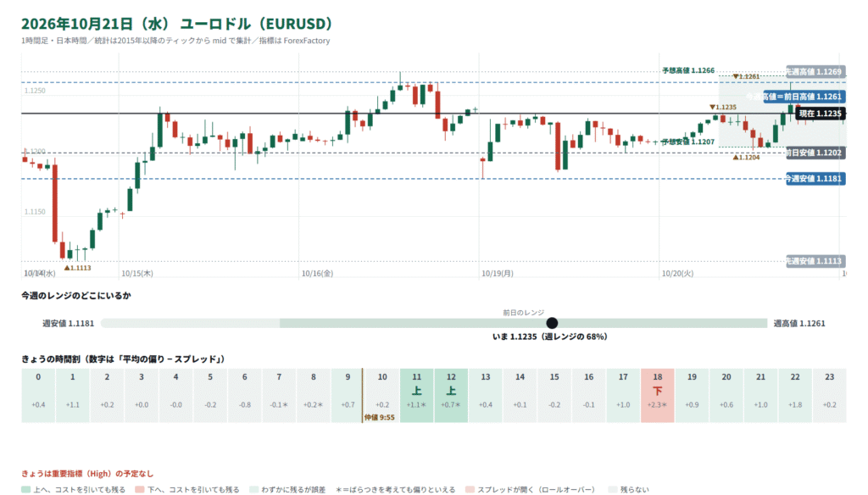This screenshot has height=495, width=868.
Task: Select the 10/20(火) date label
Action: (677, 274)
